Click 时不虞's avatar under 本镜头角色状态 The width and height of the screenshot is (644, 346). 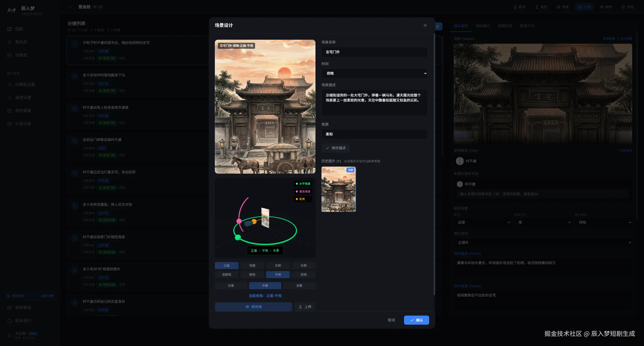point(460,184)
